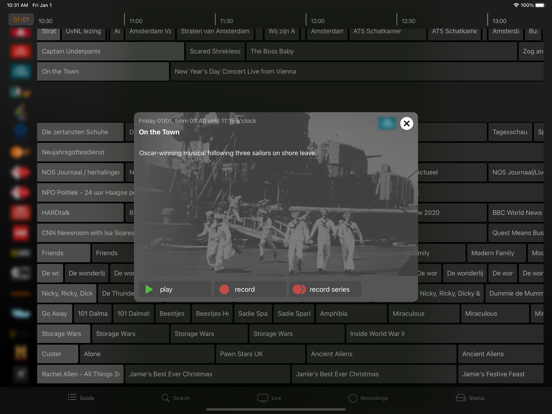Select Scared Shrekless program
552x414 pixels.
215,51
